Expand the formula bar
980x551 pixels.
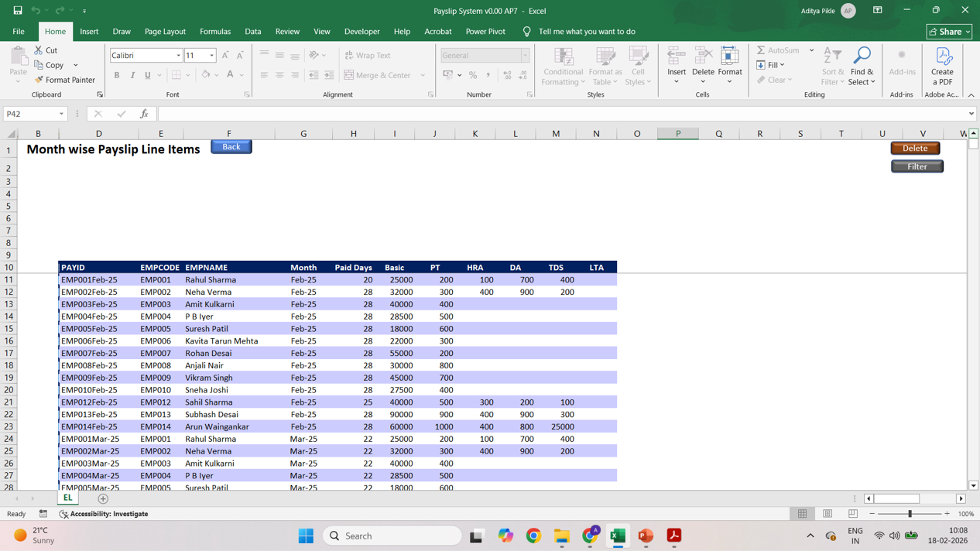(x=971, y=114)
